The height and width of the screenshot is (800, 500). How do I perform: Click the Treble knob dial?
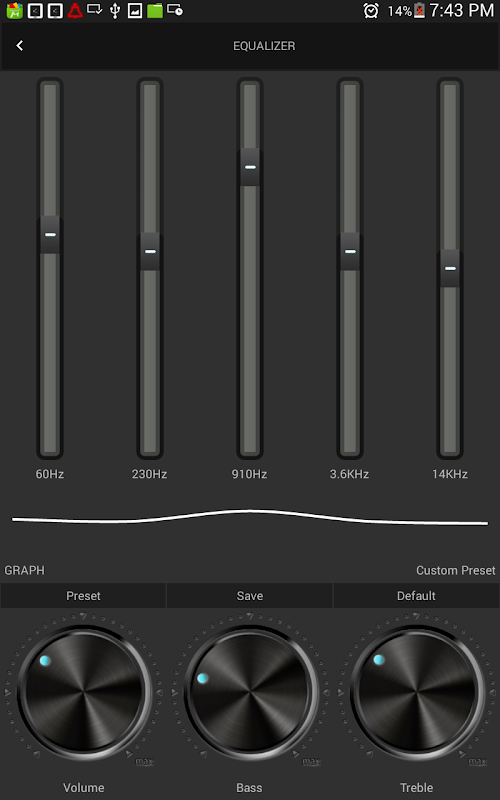pos(417,693)
